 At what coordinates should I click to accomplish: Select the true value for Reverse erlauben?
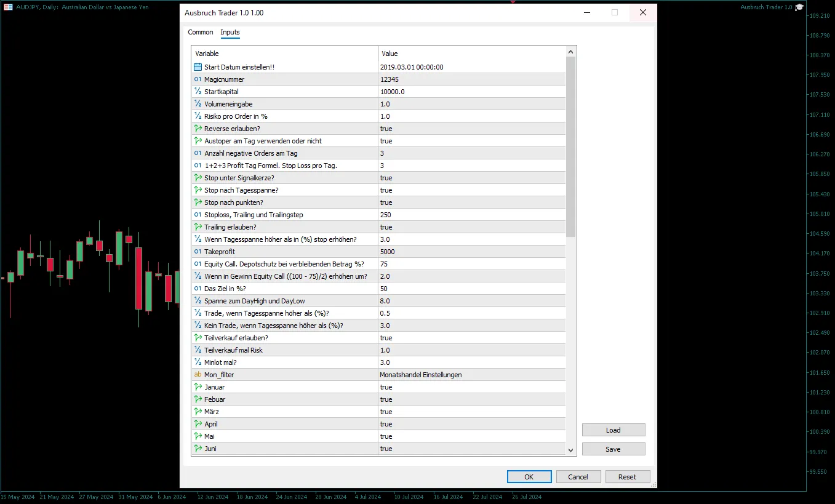(386, 129)
